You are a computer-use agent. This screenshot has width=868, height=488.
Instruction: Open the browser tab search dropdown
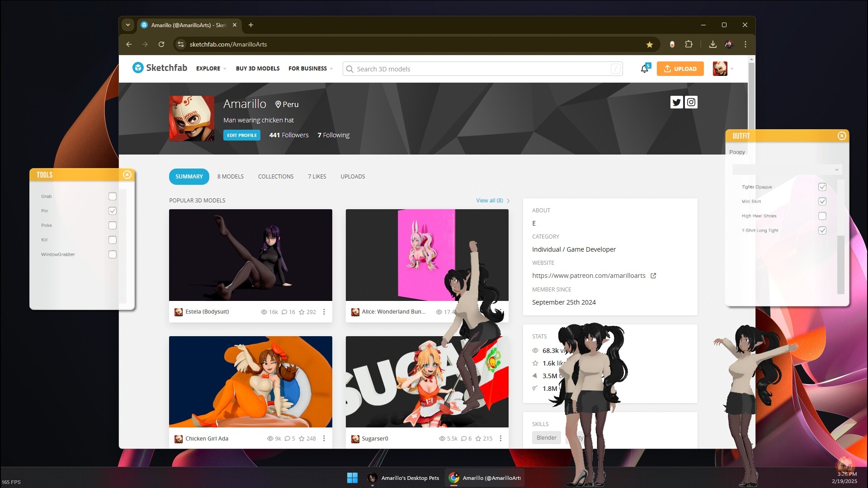tap(128, 25)
